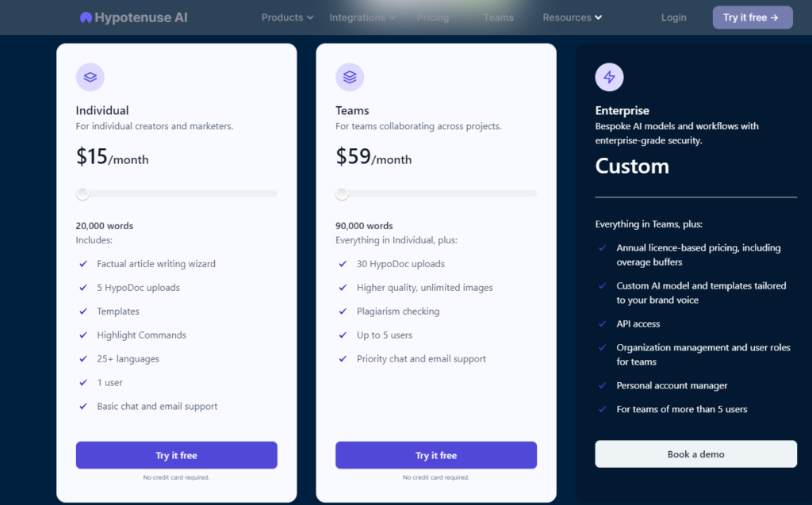
Task: Click the Individual plan layers icon
Action: point(90,77)
